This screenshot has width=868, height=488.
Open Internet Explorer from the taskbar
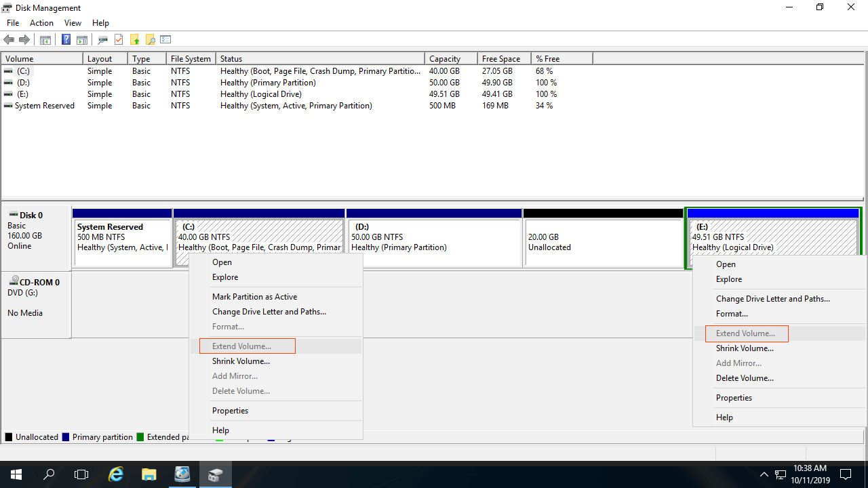pos(116,474)
